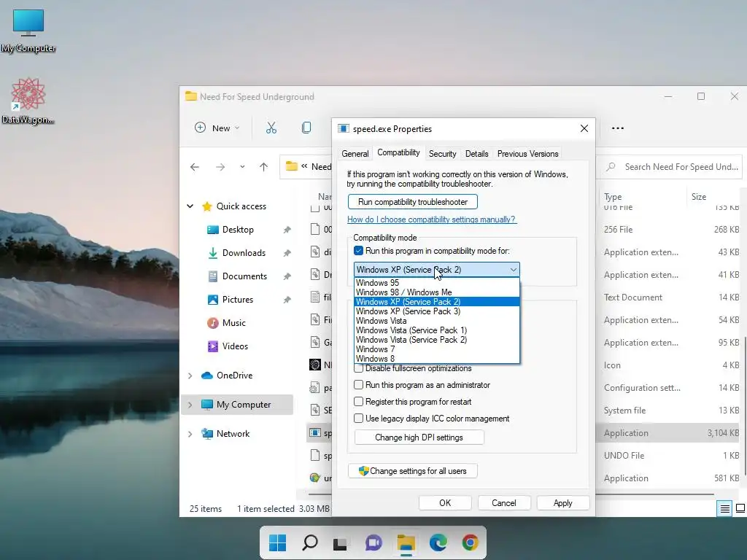This screenshot has width=747, height=560.
Task: Enable Use legacy display ICC color management
Action: (359, 418)
